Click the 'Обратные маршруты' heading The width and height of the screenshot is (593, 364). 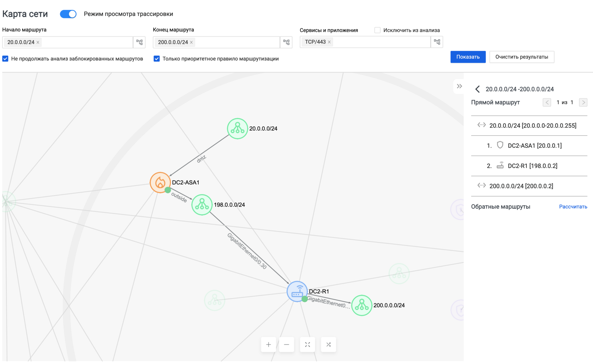[x=501, y=207]
